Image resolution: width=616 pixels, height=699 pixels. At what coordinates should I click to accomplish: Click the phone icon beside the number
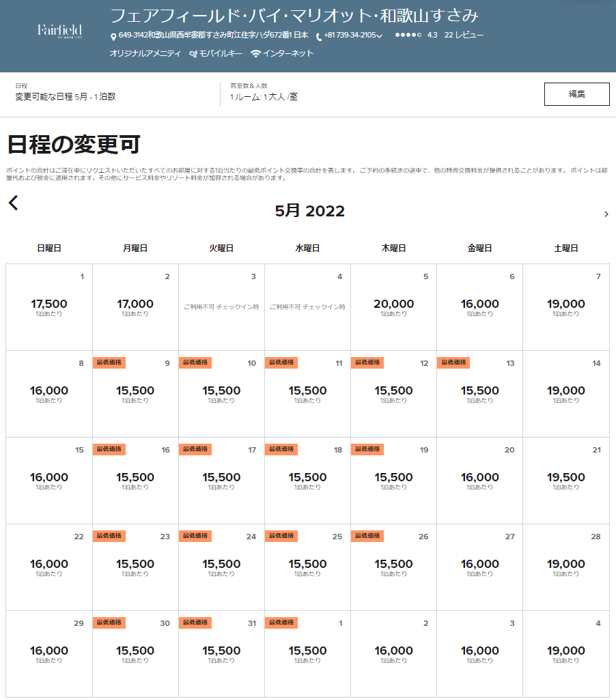(318, 36)
